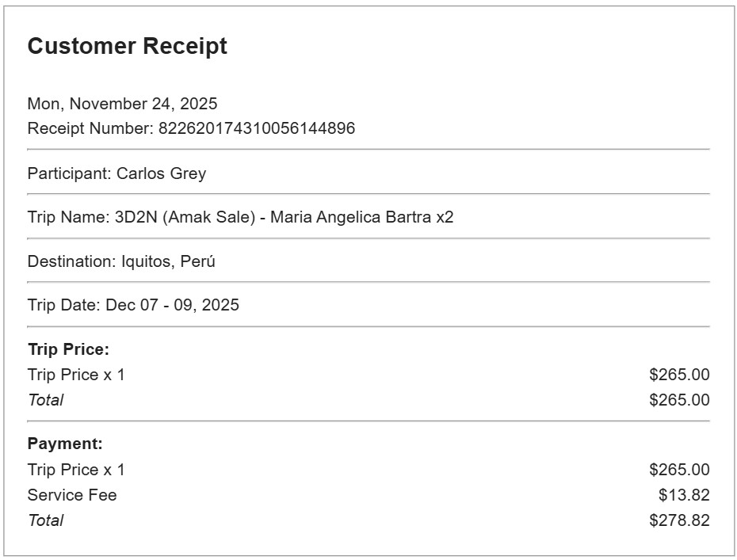Click the bold Trip Price: section heading
Viewport: 737px width, 560px height.
pyautogui.click(x=68, y=349)
